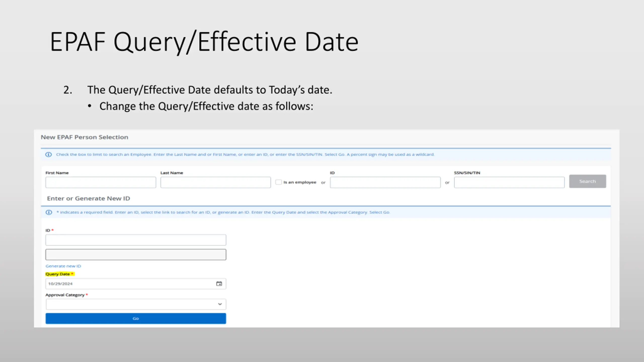The height and width of the screenshot is (362, 644).
Task: Click into the First Name field
Action: (x=101, y=182)
